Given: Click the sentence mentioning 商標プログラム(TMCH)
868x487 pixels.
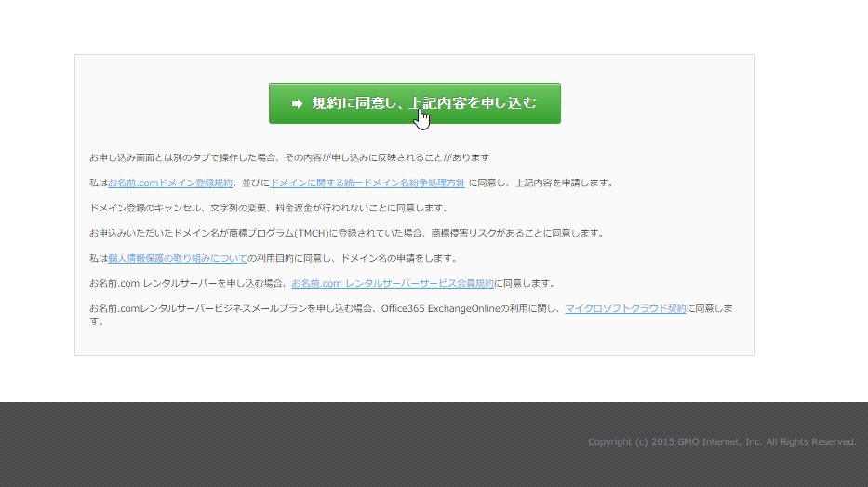Looking at the screenshot, I should click(x=347, y=233).
